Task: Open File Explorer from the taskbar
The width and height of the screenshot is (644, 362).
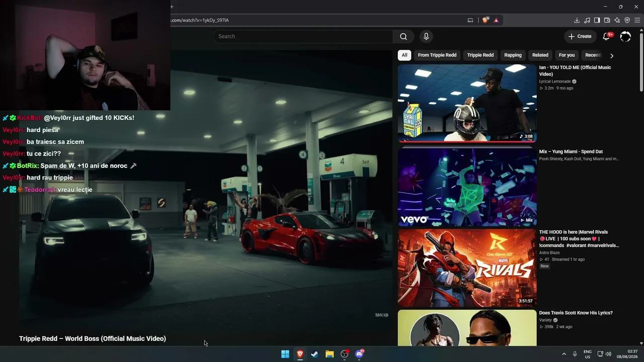Action: [330, 354]
